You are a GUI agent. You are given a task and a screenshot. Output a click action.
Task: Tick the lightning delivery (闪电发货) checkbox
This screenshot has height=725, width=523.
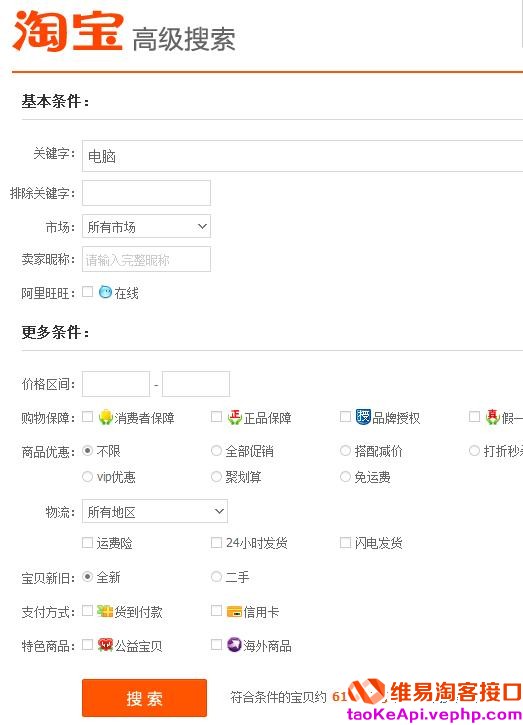[x=345, y=542]
